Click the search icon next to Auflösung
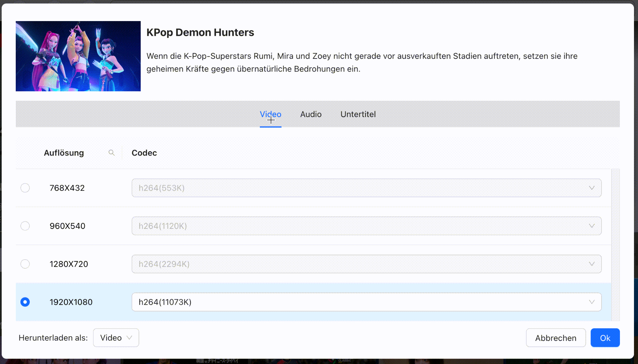This screenshot has width=638, height=364. click(x=112, y=153)
